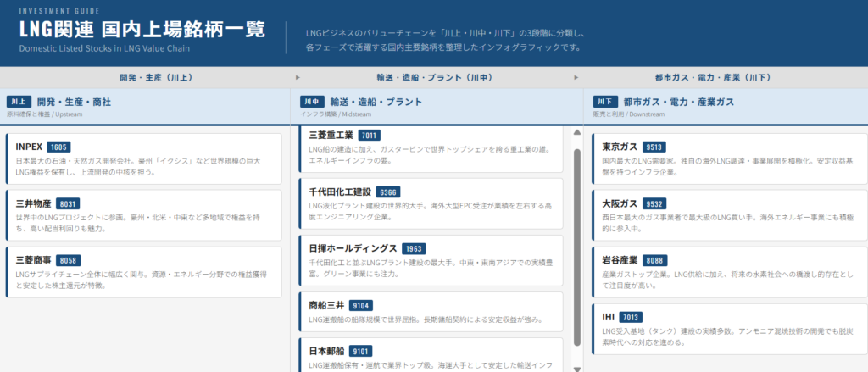Screen dimensions: 868x372
Task: Click the インフラ構築 / Midstream subtitle
Action: tap(336, 114)
